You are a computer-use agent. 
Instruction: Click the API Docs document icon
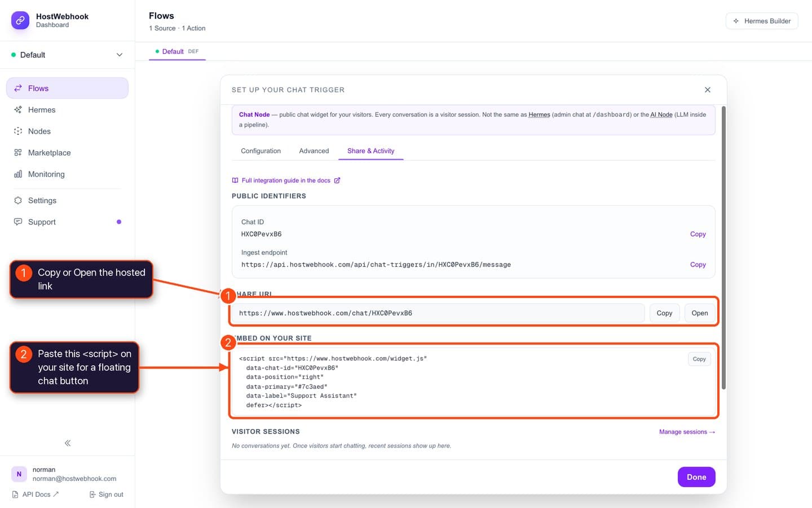coord(15,494)
